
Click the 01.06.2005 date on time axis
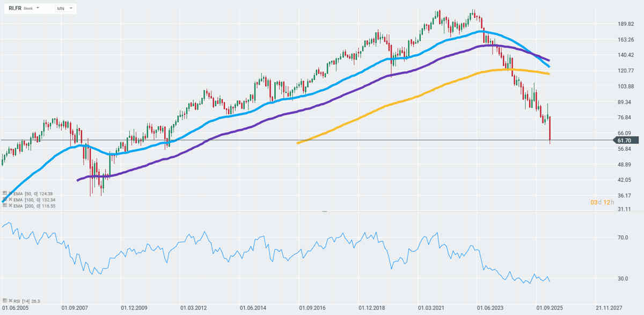pyautogui.click(x=16, y=309)
